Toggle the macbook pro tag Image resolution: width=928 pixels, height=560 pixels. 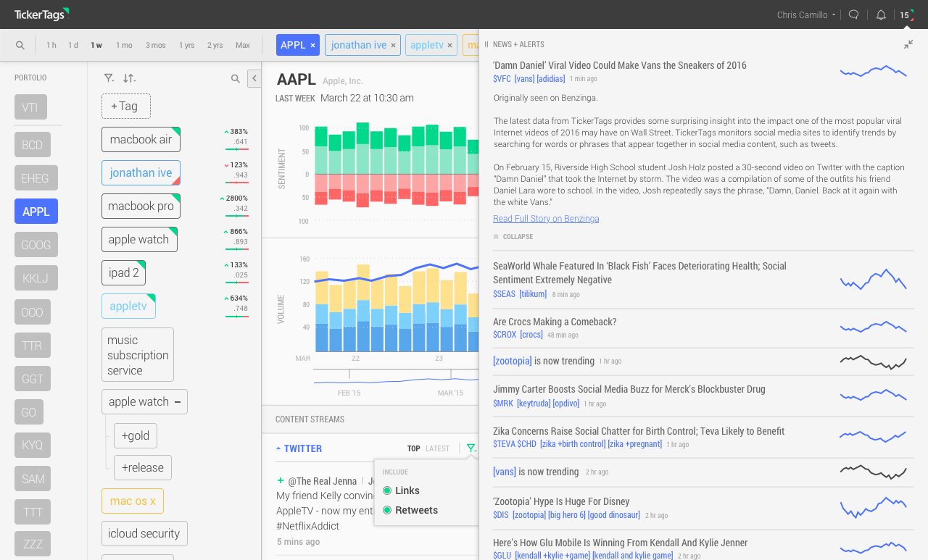point(141,206)
